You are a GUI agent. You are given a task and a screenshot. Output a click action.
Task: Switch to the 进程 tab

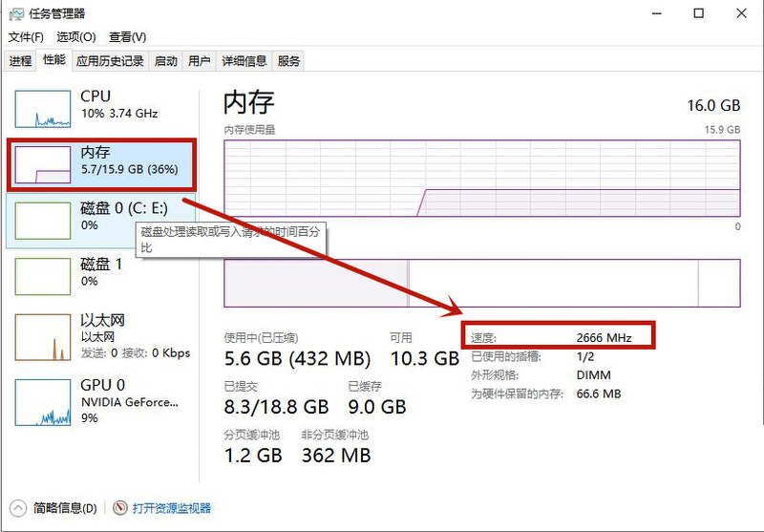(21, 61)
